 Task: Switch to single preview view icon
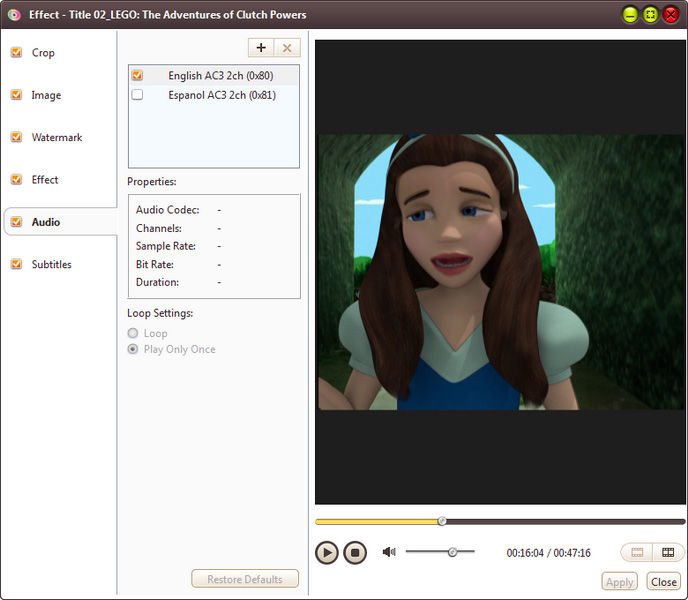pyautogui.click(x=637, y=552)
